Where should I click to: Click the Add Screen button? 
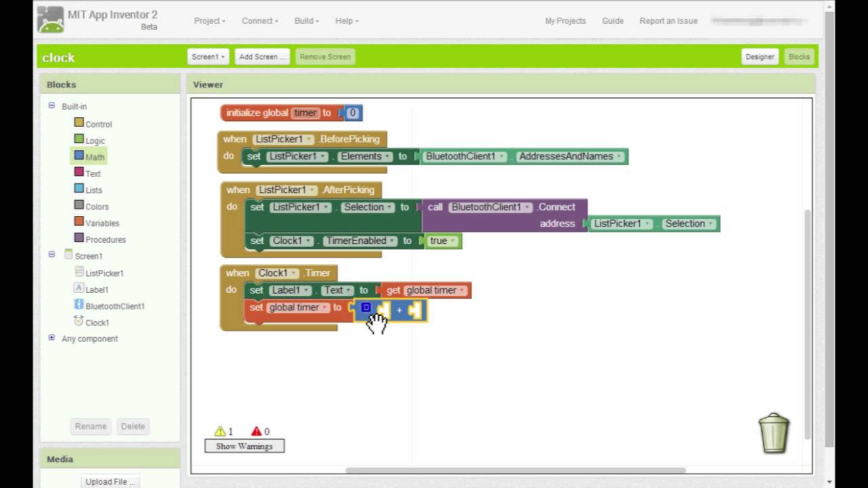(x=262, y=57)
